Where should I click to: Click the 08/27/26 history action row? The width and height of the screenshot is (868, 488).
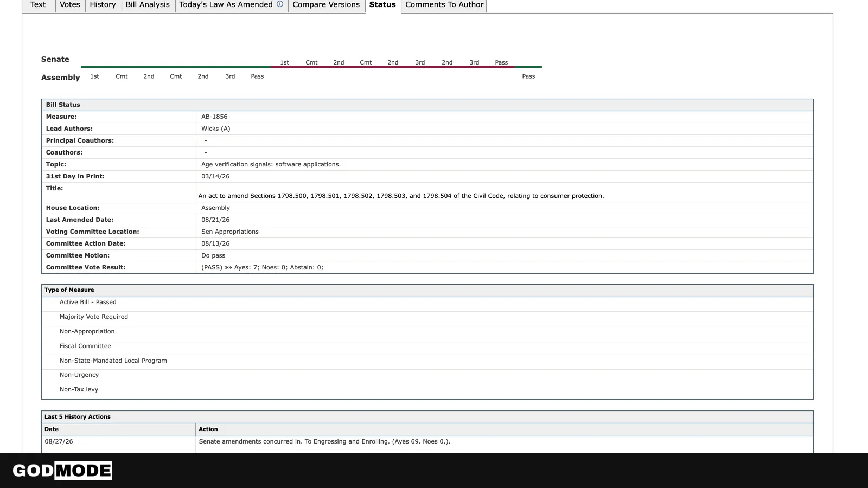point(427,442)
